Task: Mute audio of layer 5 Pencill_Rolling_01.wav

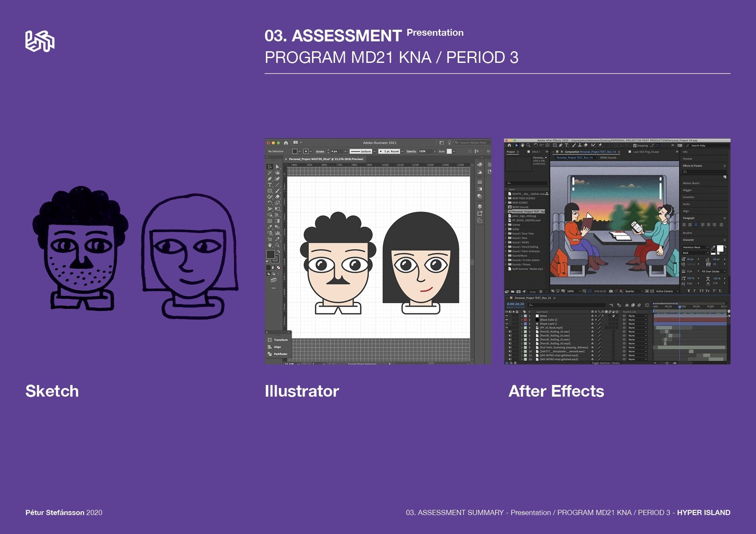Action: coord(510,332)
